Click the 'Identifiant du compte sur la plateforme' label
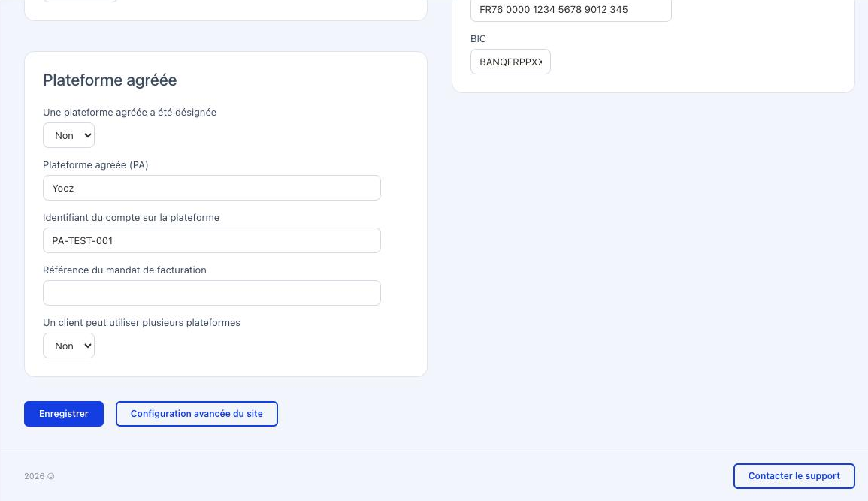This screenshot has width=868, height=501. (132, 217)
